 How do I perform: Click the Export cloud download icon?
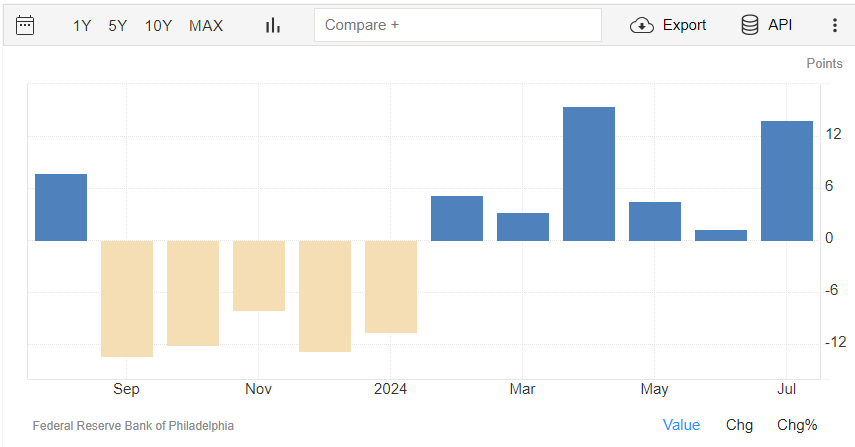(x=642, y=25)
